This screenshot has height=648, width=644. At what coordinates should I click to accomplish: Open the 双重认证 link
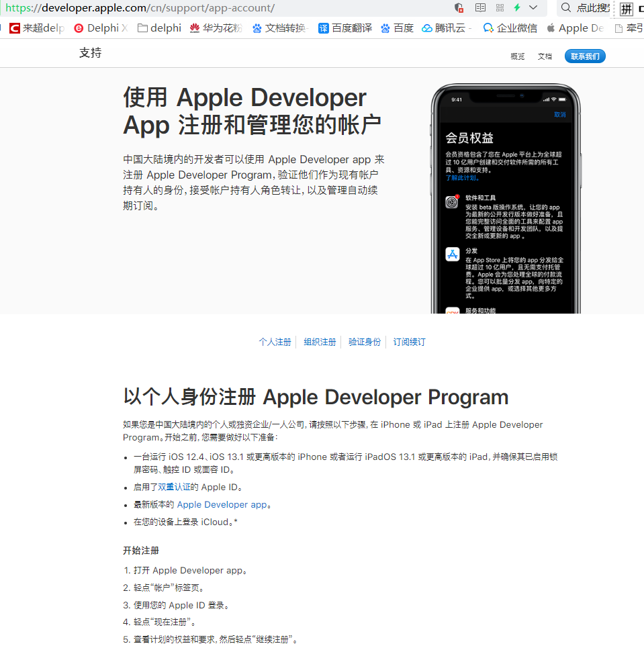pyautogui.click(x=174, y=488)
